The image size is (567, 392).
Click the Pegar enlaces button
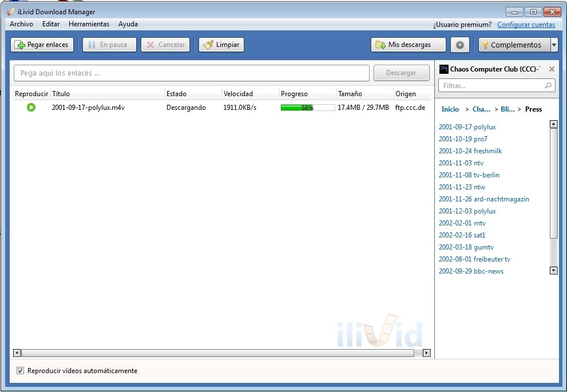pos(42,45)
